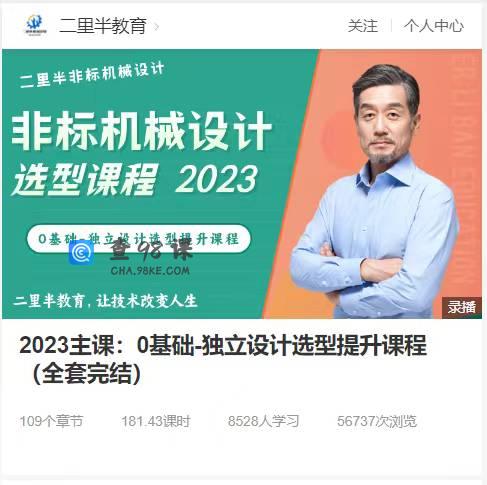487x485 pixels.
Task: Click the slogan 二里半教育,让技术改变人生
Action: (x=105, y=301)
